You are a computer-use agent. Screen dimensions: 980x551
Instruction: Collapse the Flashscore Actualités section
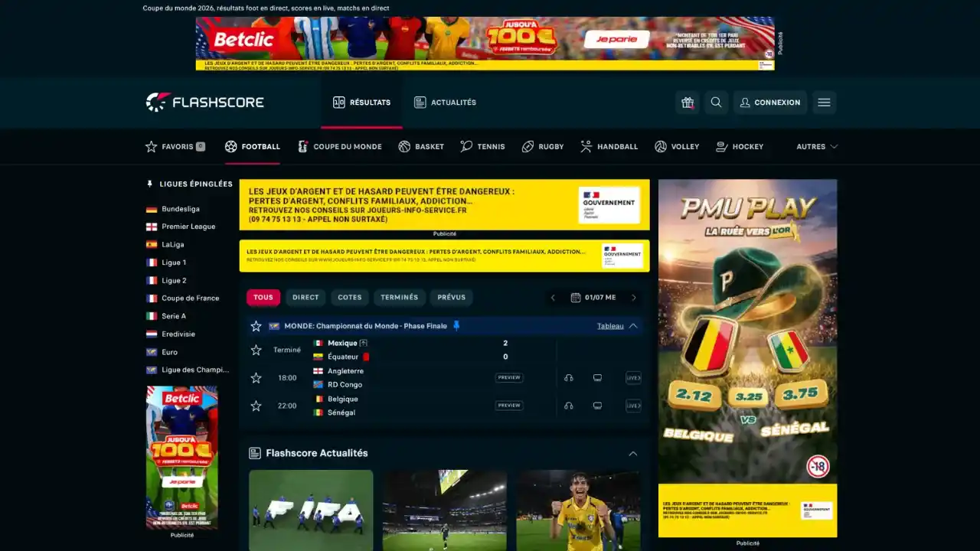coord(633,454)
